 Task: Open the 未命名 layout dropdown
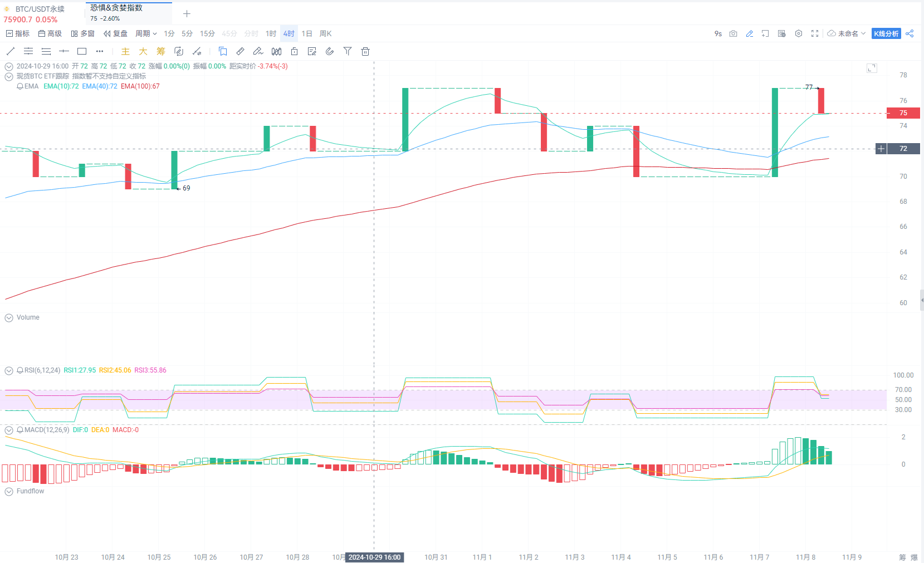[x=847, y=33]
